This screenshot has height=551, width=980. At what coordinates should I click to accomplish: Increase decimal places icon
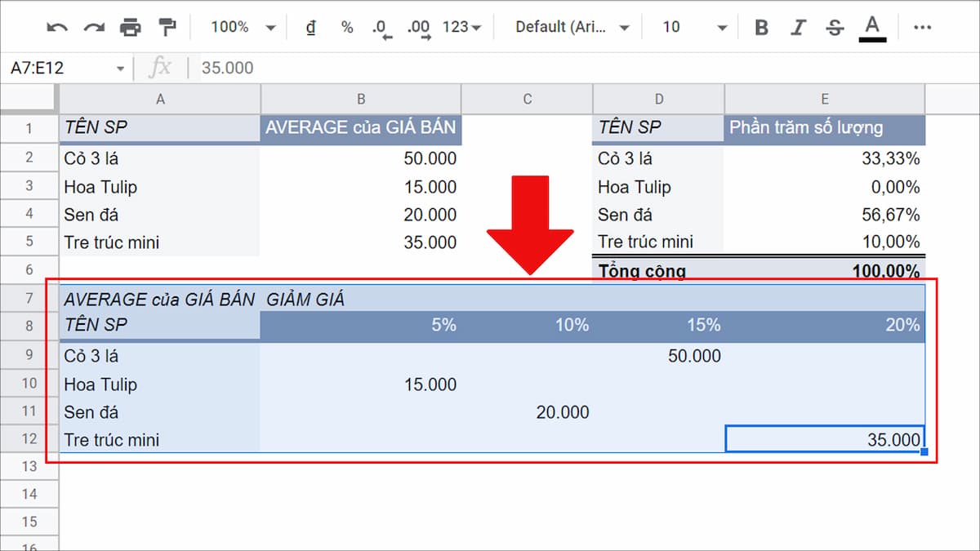pyautogui.click(x=418, y=28)
